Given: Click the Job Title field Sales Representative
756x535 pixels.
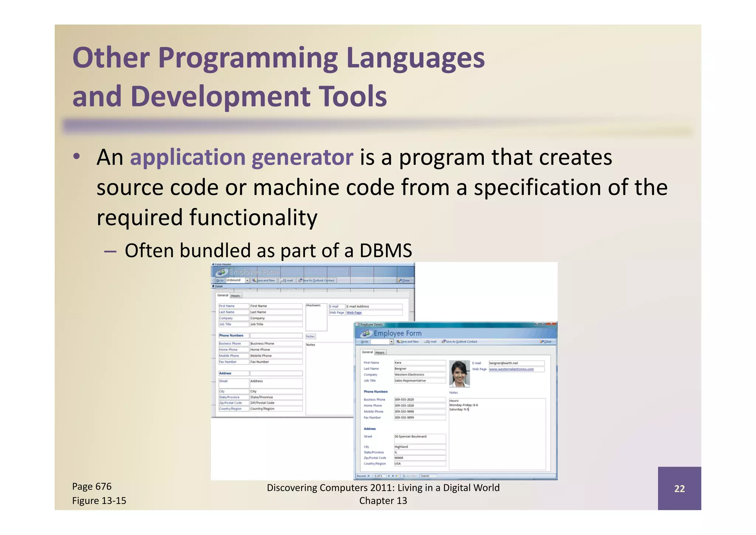Looking at the screenshot, I should click(x=420, y=381).
